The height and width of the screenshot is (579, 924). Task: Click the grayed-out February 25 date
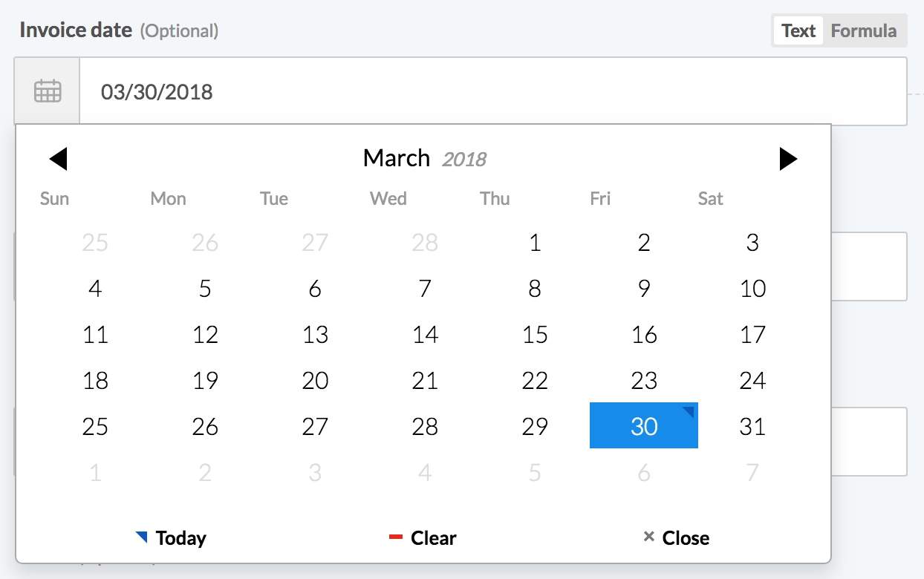pyautogui.click(x=95, y=243)
